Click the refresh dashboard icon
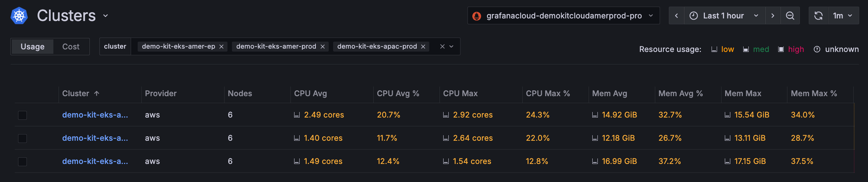This screenshot has height=182, width=868. pyautogui.click(x=818, y=16)
